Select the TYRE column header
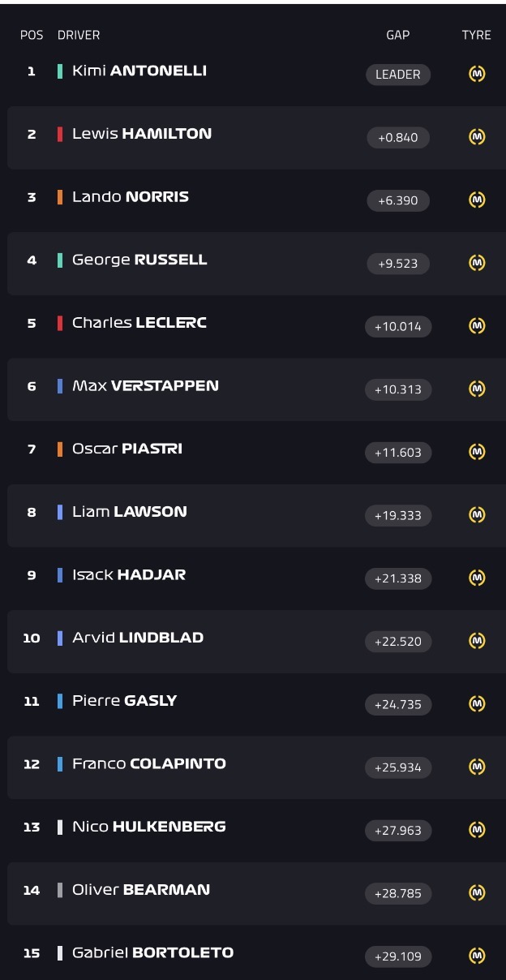Image resolution: width=506 pixels, height=980 pixels. tap(477, 35)
